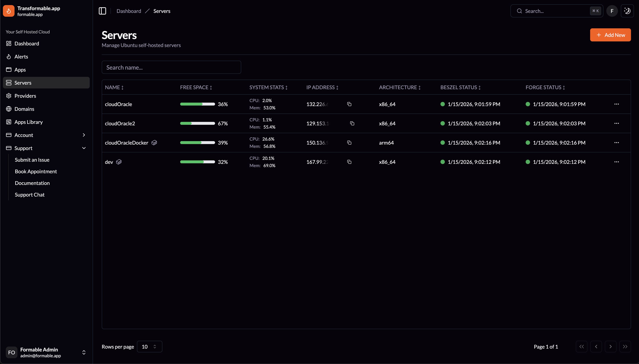Click the Docker icon beside cloudOracleDocker
The height and width of the screenshot is (364, 639).
pos(154,143)
